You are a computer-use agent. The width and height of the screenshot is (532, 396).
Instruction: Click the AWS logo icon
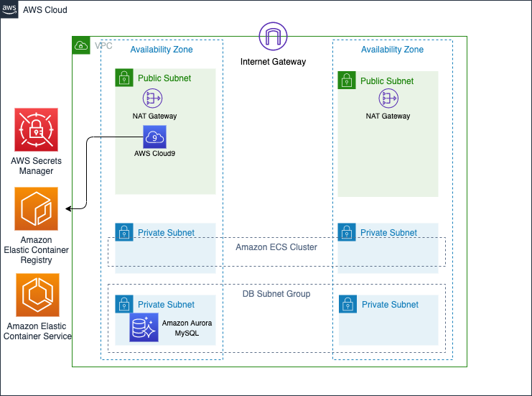[x=9, y=9]
